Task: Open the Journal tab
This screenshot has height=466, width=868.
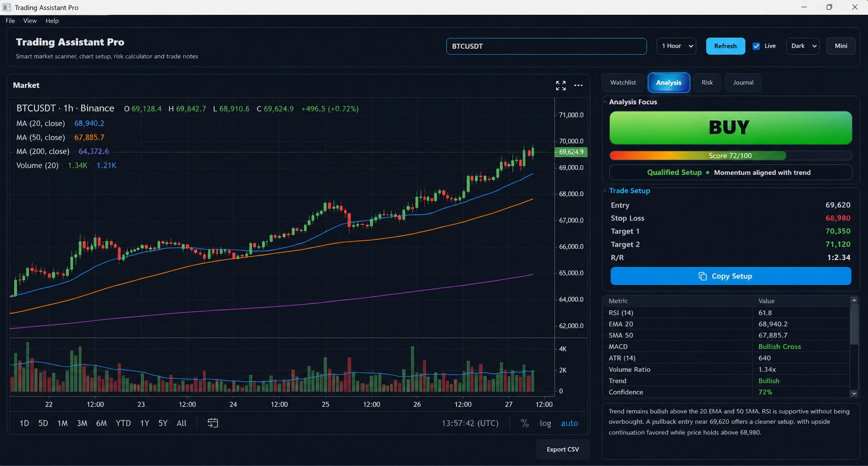Action: [x=743, y=83]
